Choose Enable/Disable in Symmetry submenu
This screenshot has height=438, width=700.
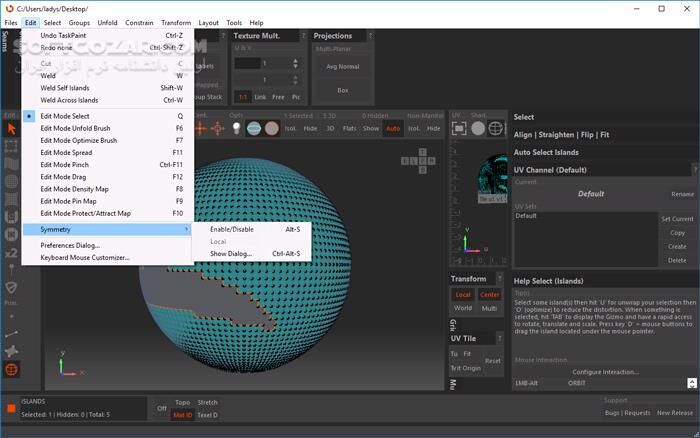pyautogui.click(x=232, y=229)
